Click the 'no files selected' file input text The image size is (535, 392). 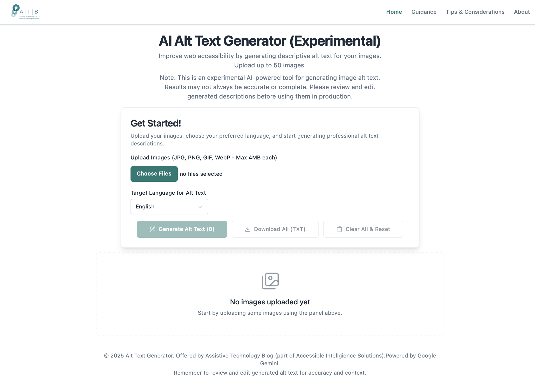point(201,174)
